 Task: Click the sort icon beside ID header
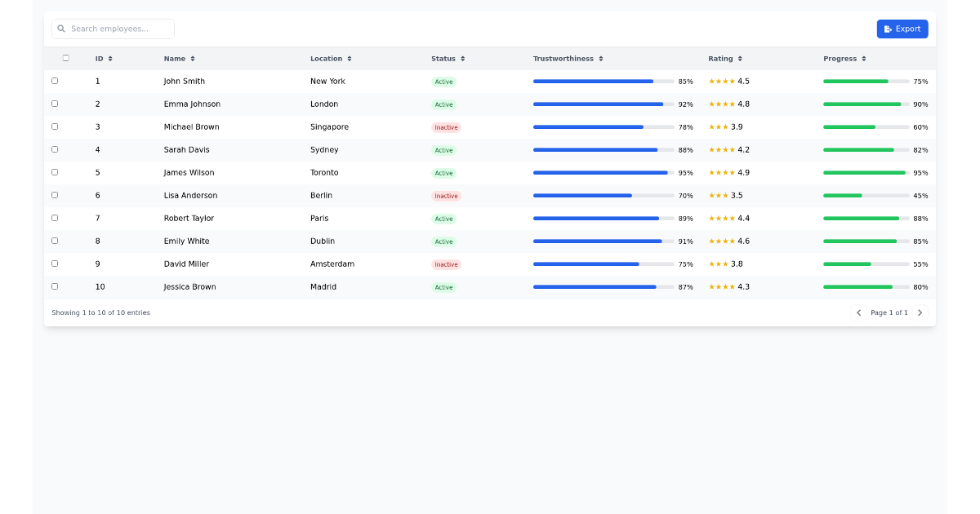110,59
